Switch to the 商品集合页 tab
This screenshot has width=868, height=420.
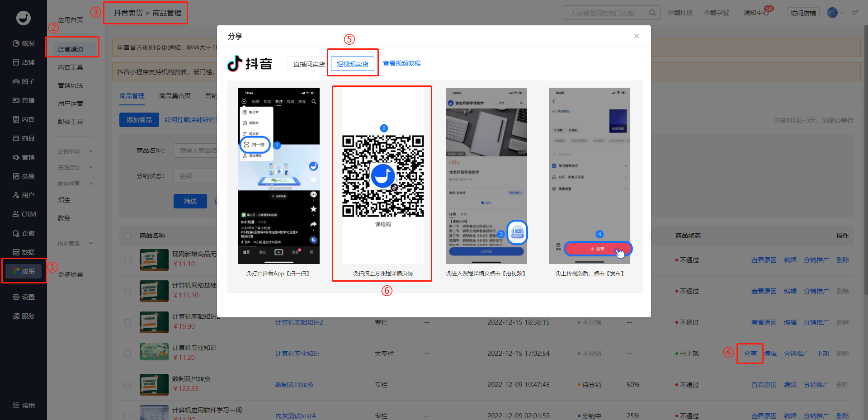(x=175, y=96)
